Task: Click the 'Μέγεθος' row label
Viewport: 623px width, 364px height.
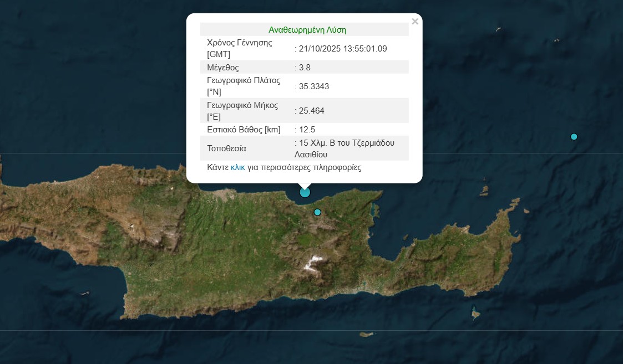Action: tap(223, 68)
